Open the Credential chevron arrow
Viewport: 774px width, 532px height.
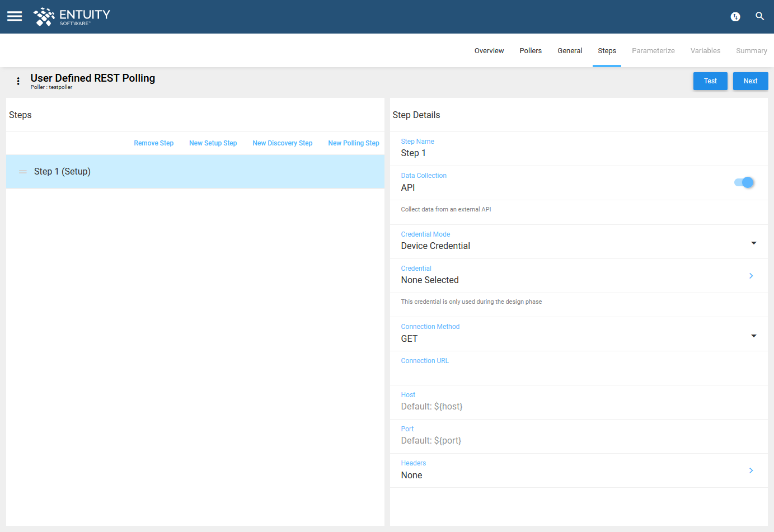(x=751, y=276)
